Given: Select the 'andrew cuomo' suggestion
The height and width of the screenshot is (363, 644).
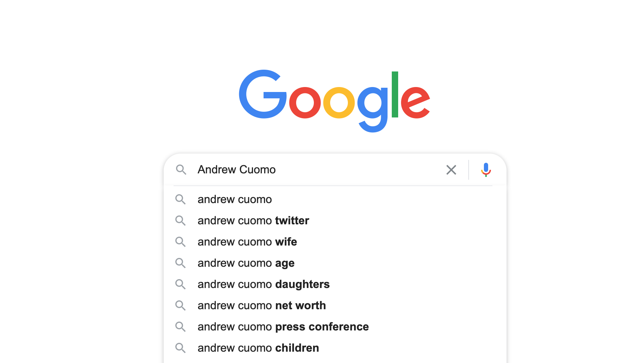Looking at the screenshot, I should click(x=235, y=200).
